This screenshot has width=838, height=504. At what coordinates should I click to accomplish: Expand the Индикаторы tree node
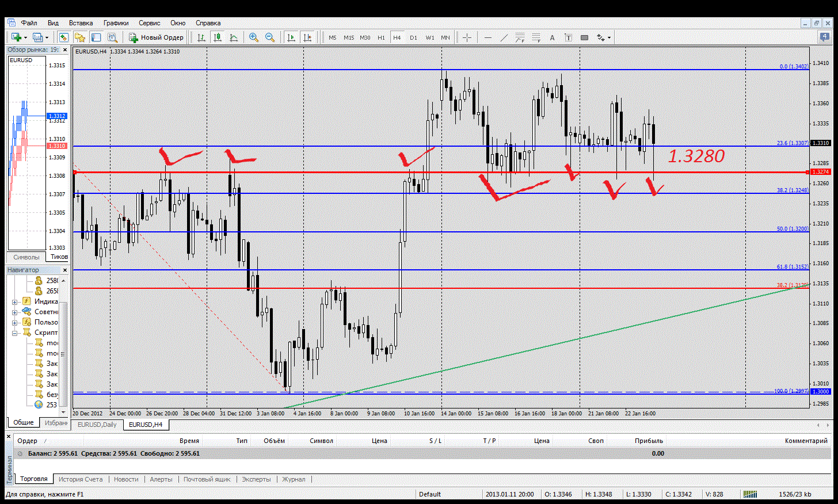pyautogui.click(x=14, y=301)
